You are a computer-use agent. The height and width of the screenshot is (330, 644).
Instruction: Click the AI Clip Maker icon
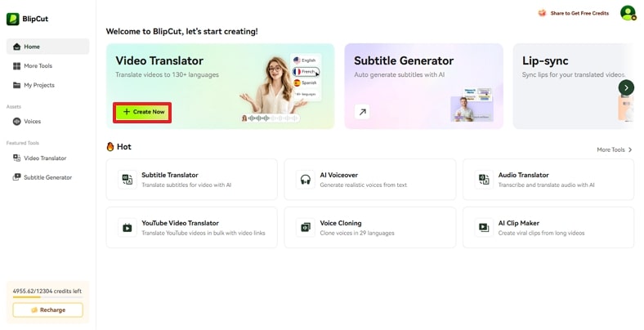483,227
